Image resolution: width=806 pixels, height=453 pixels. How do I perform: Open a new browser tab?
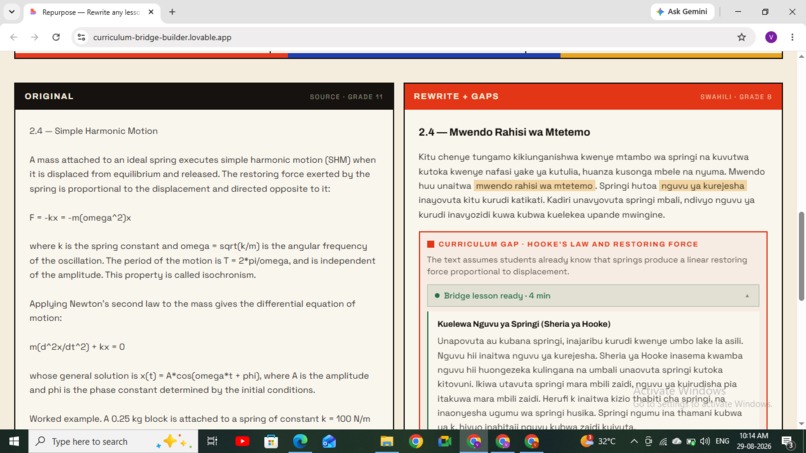pos(172,12)
